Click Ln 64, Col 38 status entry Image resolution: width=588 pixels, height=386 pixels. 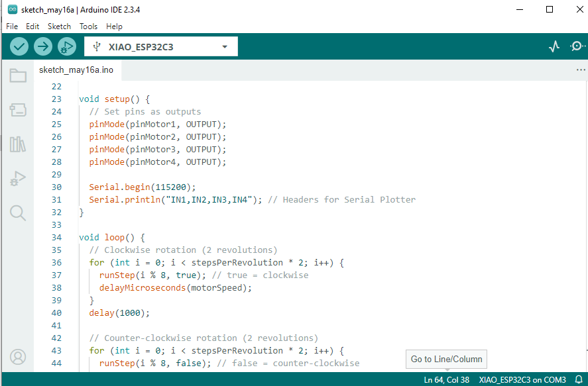[446, 379]
